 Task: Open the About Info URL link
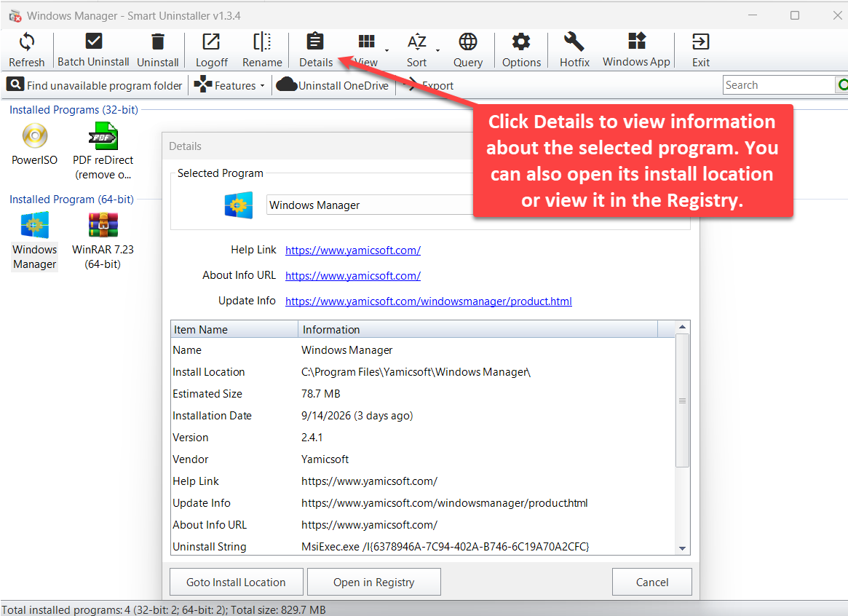click(x=352, y=276)
